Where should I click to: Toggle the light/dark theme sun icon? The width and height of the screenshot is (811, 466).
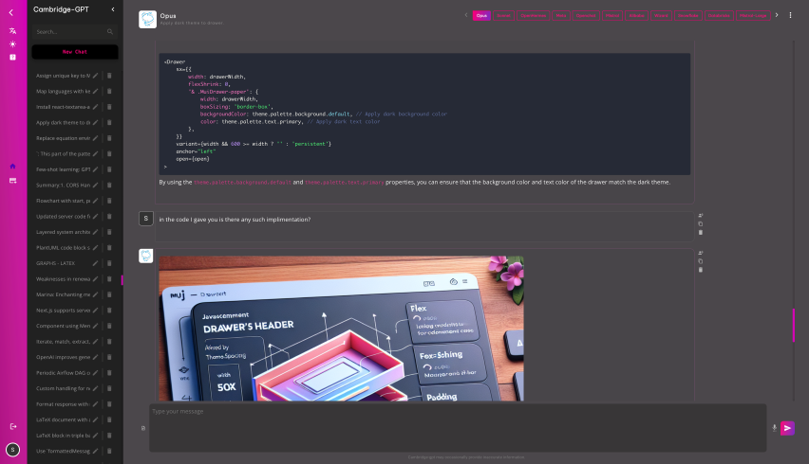(12, 44)
